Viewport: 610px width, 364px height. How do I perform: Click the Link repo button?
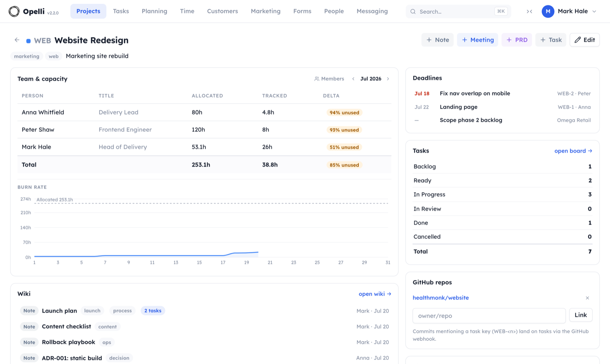pyautogui.click(x=581, y=315)
